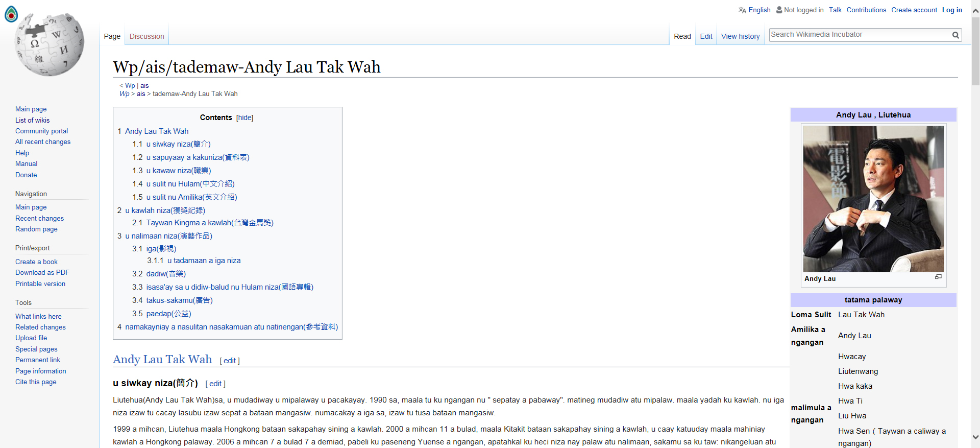Click the Wikimedia Incubator logo icon
This screenshot has height=448, width=980.
[x=11, y=14]
